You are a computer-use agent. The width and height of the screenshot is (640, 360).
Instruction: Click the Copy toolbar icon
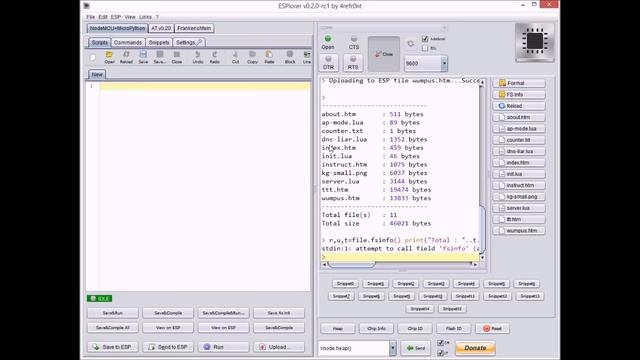(252, 57)
